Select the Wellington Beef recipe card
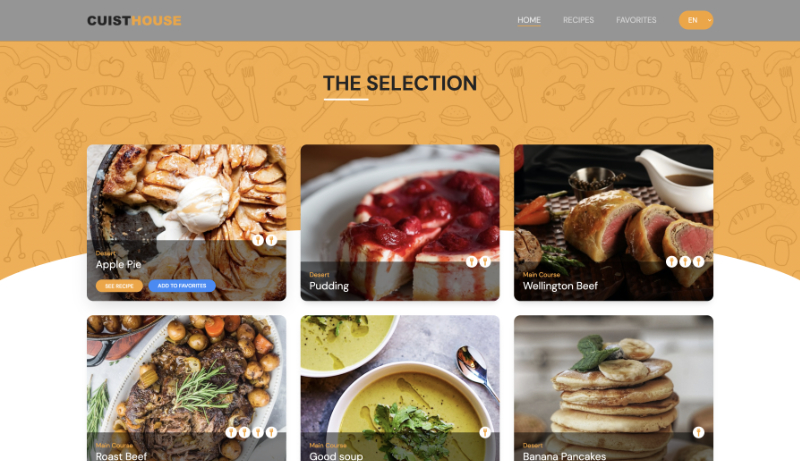 coord(614,223)
